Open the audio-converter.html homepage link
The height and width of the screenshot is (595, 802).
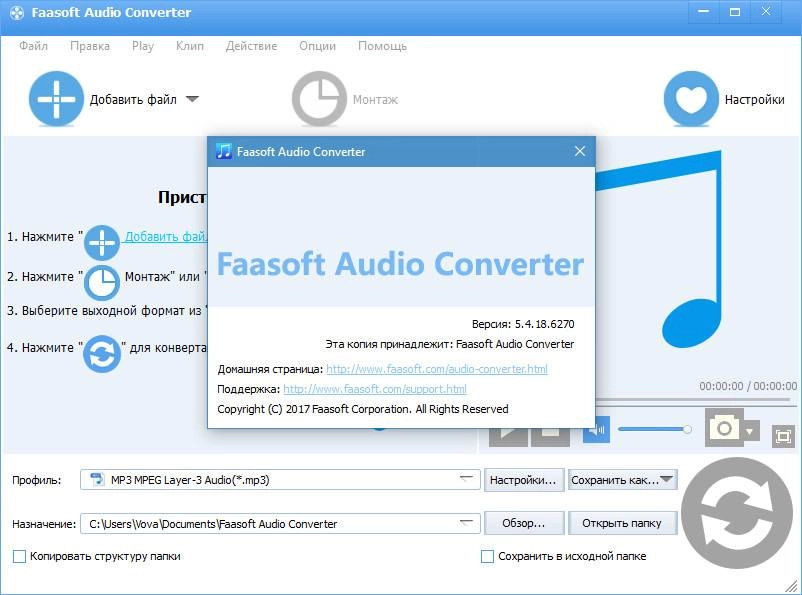pos(437,369)
